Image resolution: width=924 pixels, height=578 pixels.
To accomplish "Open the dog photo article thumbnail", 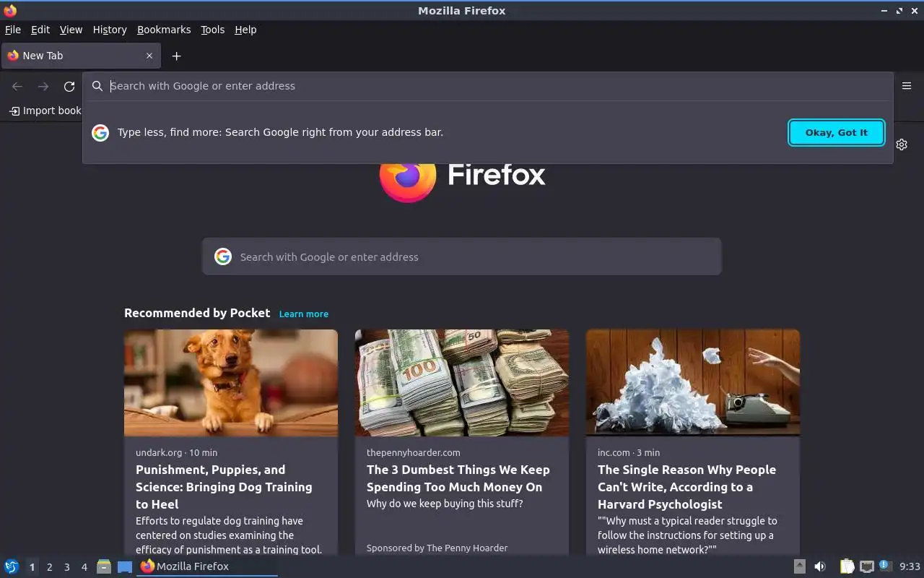I will tap(231, 383).
